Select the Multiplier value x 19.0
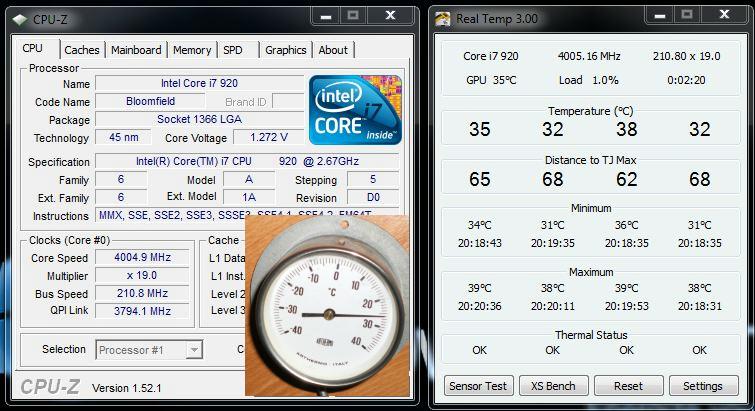The height and width of the screenshot is (411, 755). (x=143, y=275)
